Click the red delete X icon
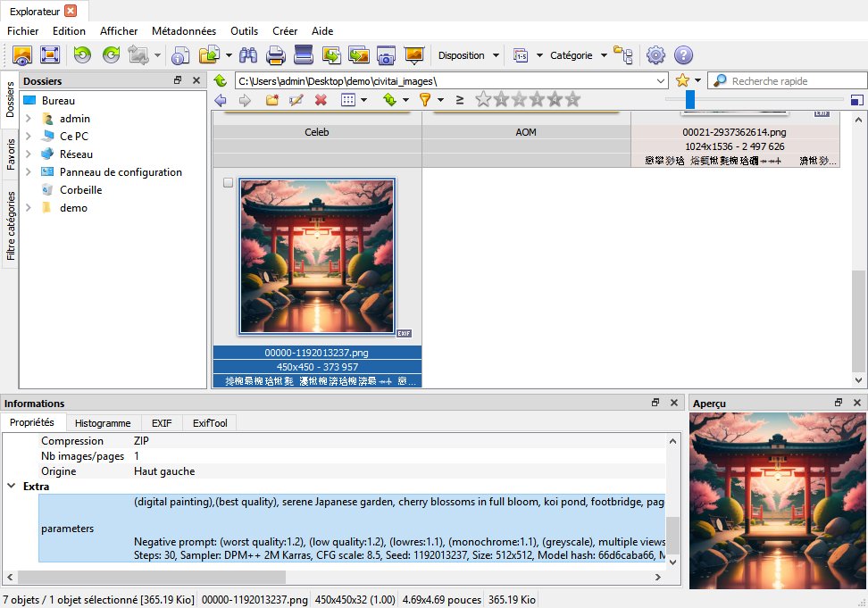Viewport: 868px width, 608px height. tap(321, 100)
